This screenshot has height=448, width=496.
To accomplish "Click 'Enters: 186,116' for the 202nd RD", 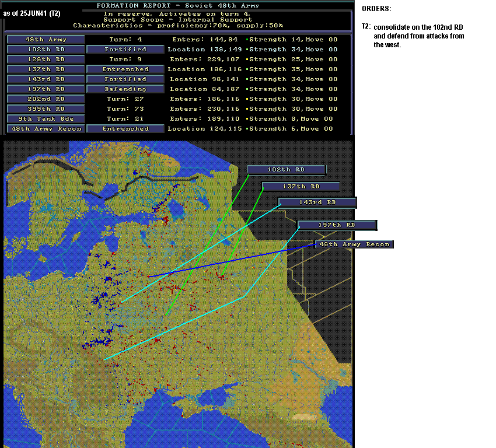I will pos(205,99).
